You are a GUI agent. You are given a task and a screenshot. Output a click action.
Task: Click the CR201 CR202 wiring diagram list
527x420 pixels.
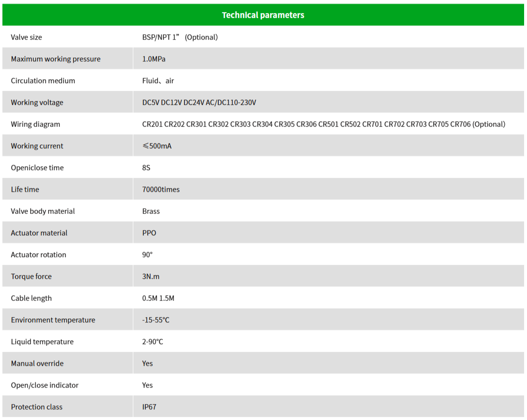click(324, 124)
